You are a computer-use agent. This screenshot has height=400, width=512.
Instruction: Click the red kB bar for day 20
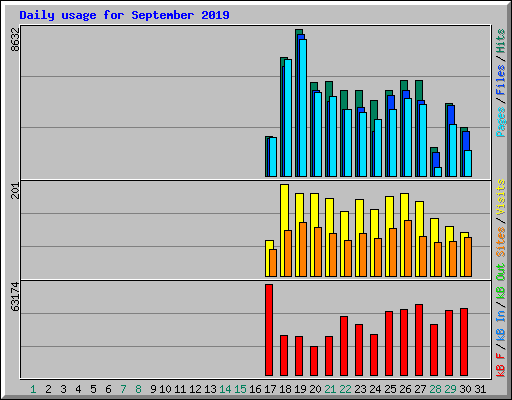coord(314,361)
